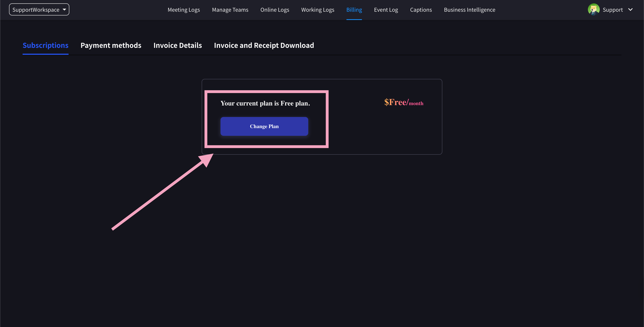Open Meeting Logs in top navigation
This screenshot has width=644, height=327.
click(x=183, y=10)
